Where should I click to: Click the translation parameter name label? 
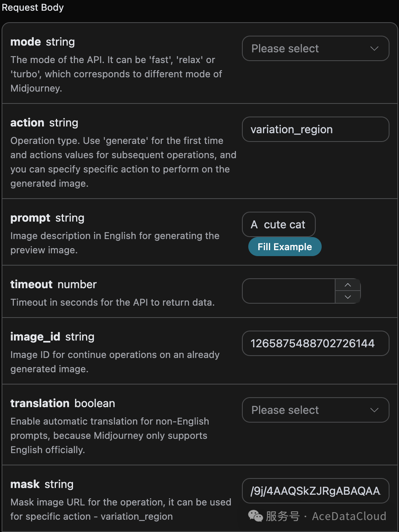click(40, 403)
